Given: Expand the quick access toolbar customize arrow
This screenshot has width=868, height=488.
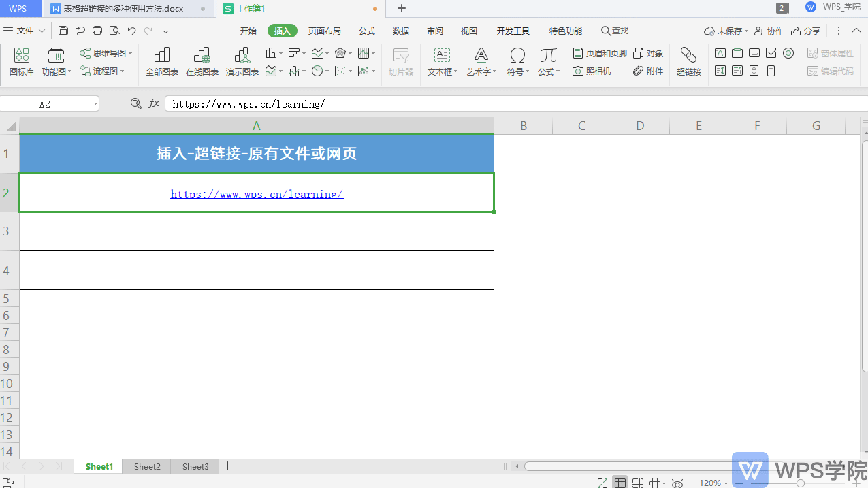Looking at the screenshot, I should pyautogui.click(x=165, y=31).
